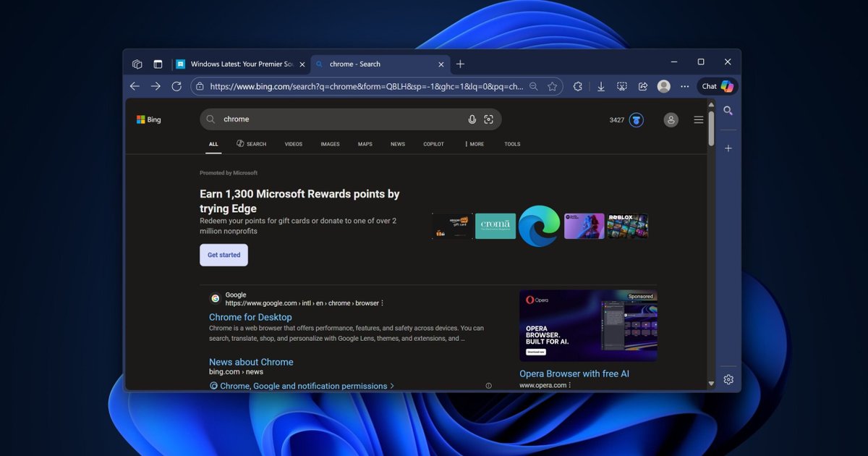Open a new tab with plus button
The width and height of the screenshot is (868, 456).
(x=460, y=64)
